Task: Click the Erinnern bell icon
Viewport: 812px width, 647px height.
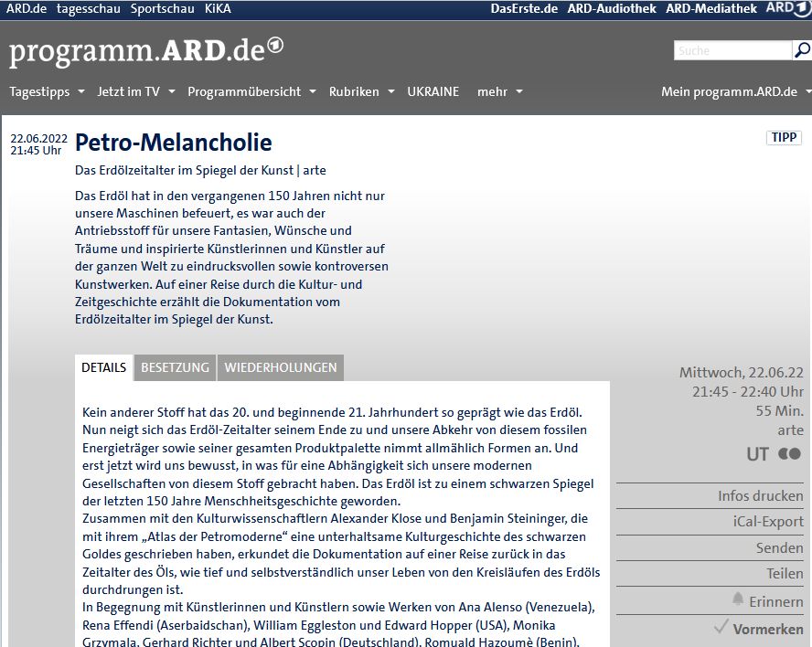Action: point(738,599)
